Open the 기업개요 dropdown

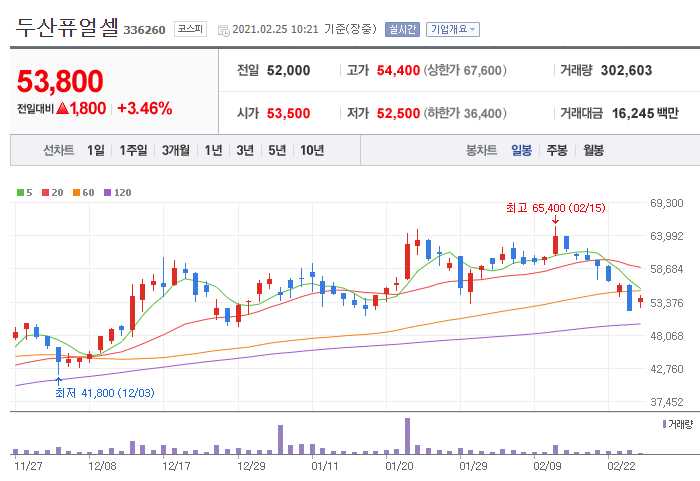[x=453, y=29]
